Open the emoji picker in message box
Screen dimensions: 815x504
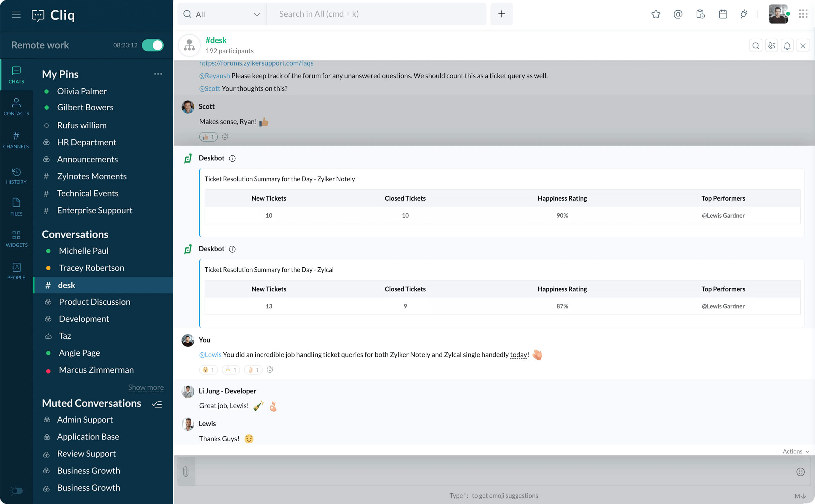(800, 472)
